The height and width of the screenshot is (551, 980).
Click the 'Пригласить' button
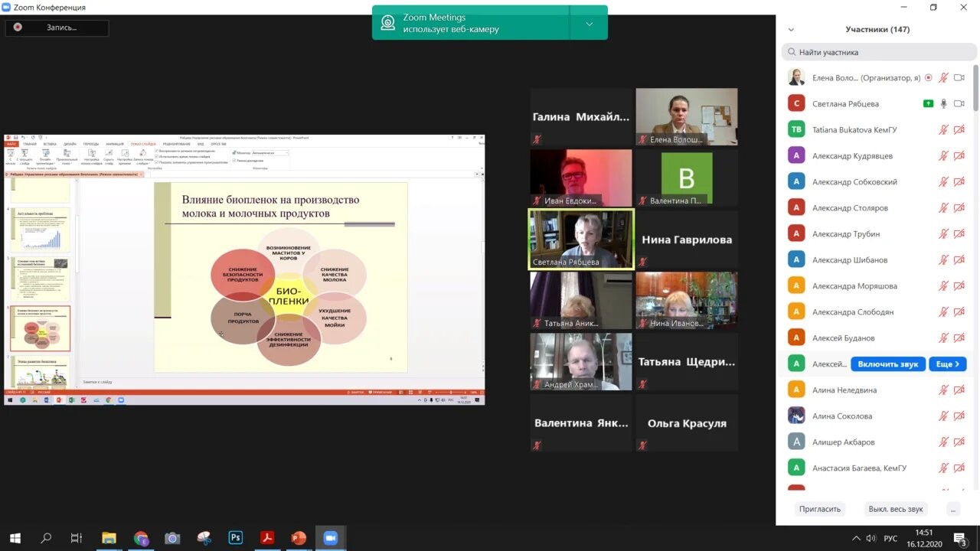pos(820,509)
